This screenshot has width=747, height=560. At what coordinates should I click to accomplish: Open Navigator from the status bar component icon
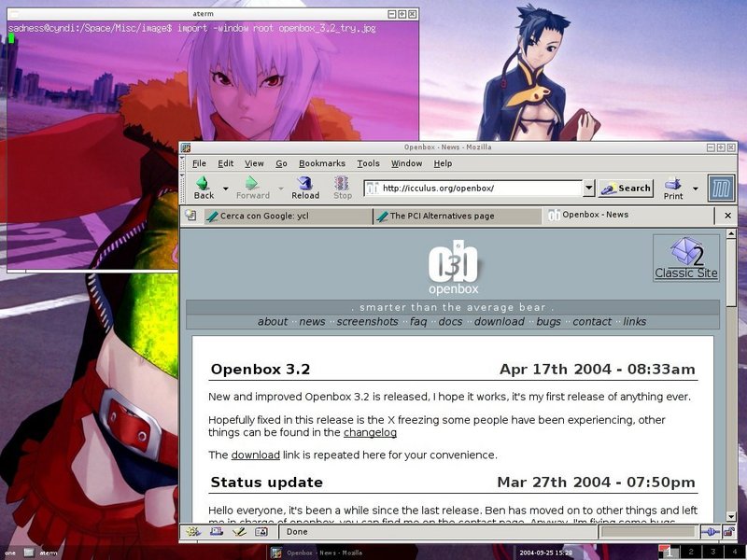tap(193, 531)
